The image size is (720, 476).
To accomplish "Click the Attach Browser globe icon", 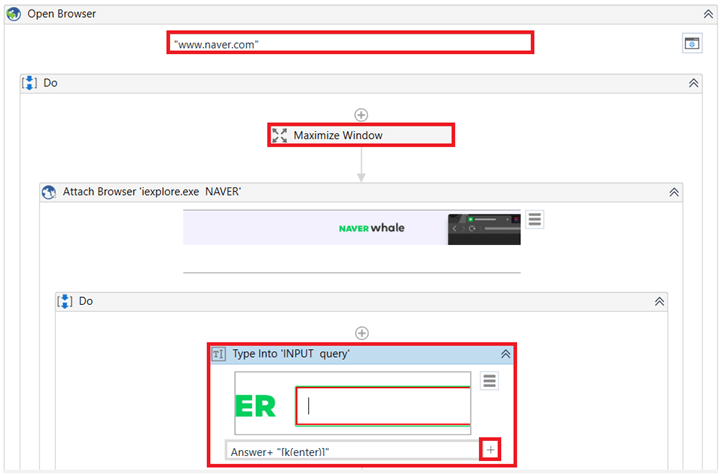I will [x=49, y=192].
